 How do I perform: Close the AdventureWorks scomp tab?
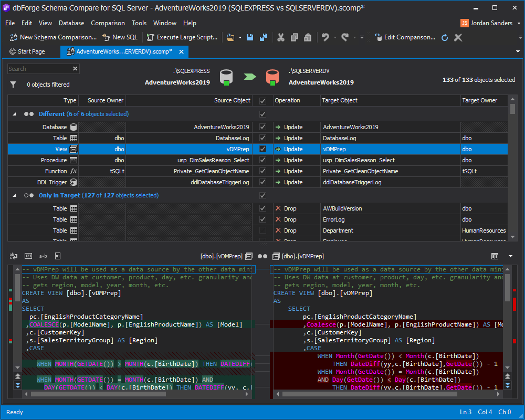coord(181,51)
